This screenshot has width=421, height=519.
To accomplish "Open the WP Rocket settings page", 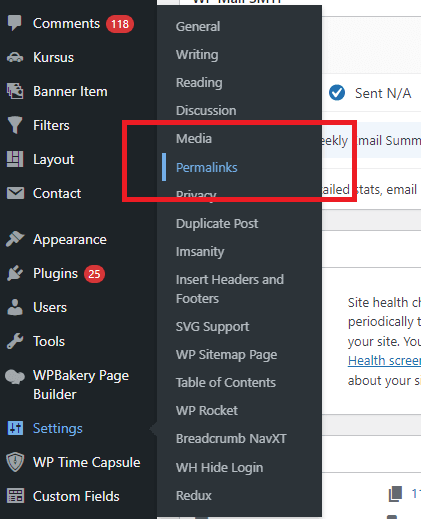I will (x=207, y=411).
